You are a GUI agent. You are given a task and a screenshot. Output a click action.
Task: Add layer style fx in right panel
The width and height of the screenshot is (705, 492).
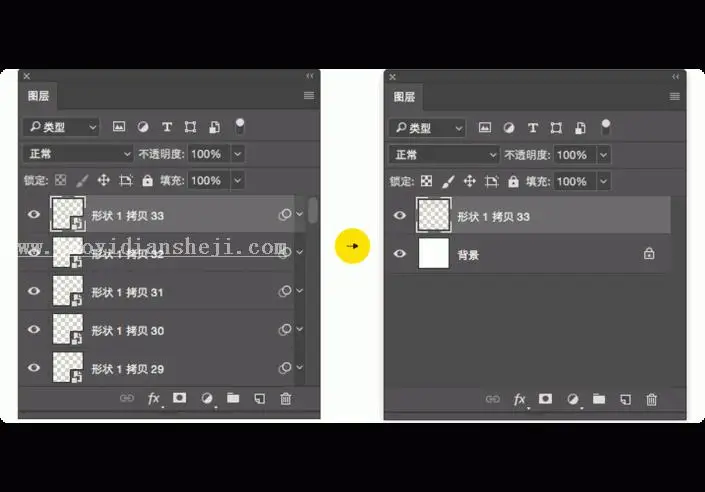520,399
